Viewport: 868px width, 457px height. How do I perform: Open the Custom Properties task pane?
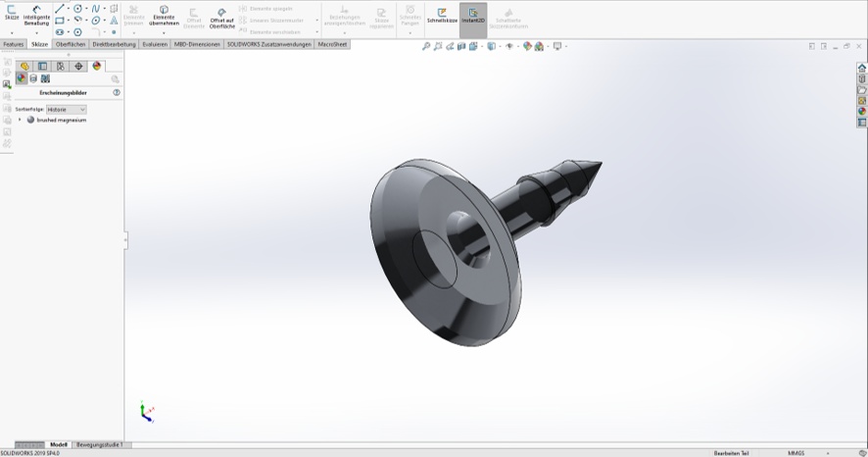862,123
